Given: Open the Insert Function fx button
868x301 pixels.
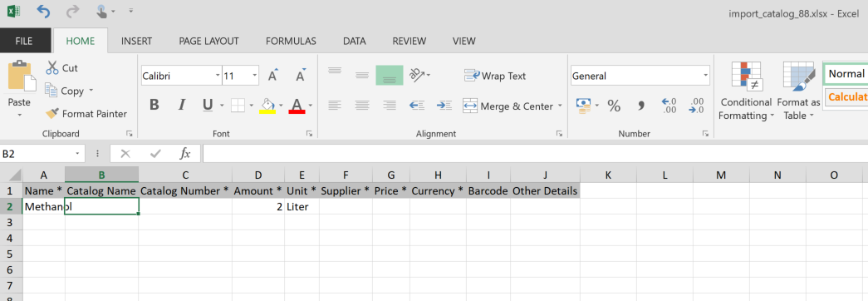Looking at the screenshot, I should [x=185, y=154].
